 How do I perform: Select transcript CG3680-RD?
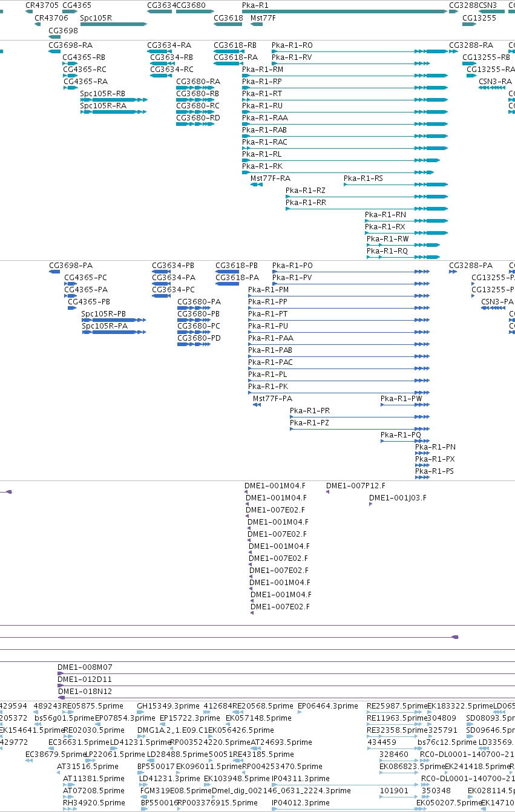click(x=198, y=118)
